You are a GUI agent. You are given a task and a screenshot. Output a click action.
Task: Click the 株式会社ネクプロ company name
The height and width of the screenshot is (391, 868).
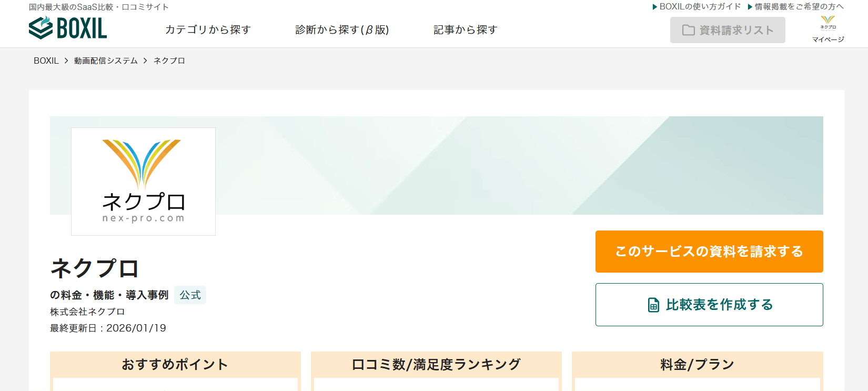point(87,312)
